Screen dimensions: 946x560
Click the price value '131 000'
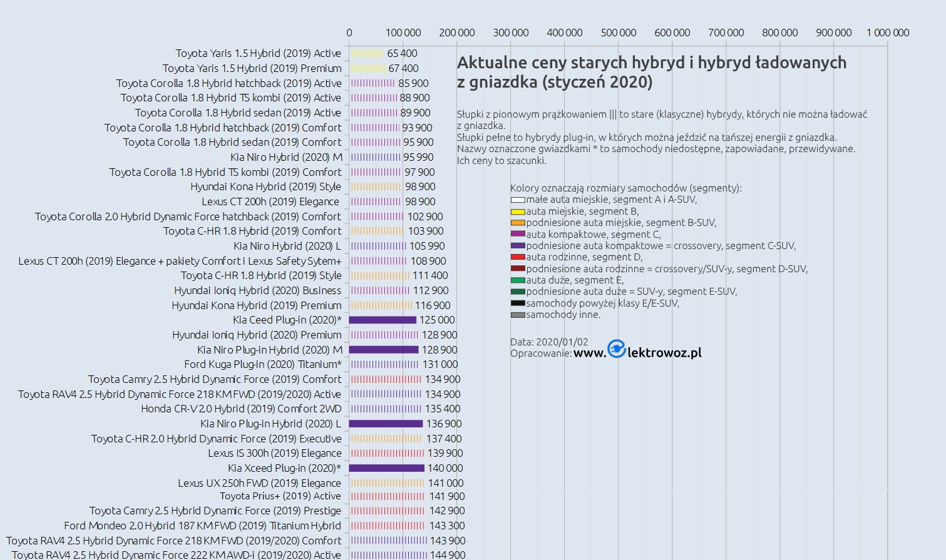[x=440, y=364]
